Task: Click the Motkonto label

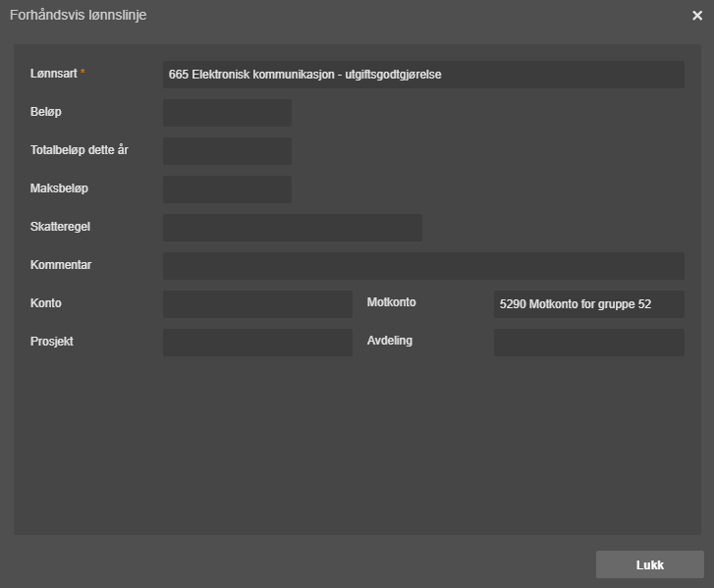Action: pyautogui.click(x=391, y=302)
